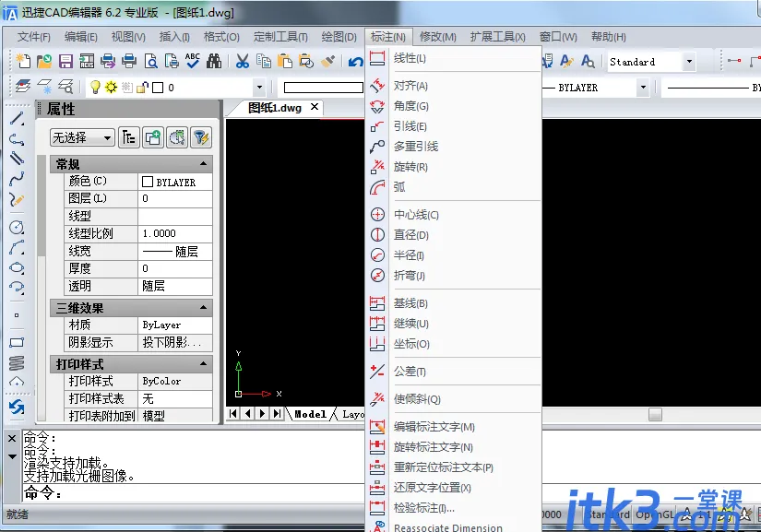Screen dimensions: 761x532
Task: Click the 命令 input line
Action: [193, 492]
